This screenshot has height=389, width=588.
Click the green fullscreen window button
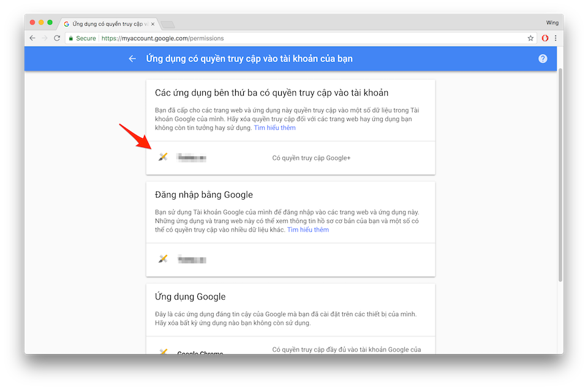[50, 23]
